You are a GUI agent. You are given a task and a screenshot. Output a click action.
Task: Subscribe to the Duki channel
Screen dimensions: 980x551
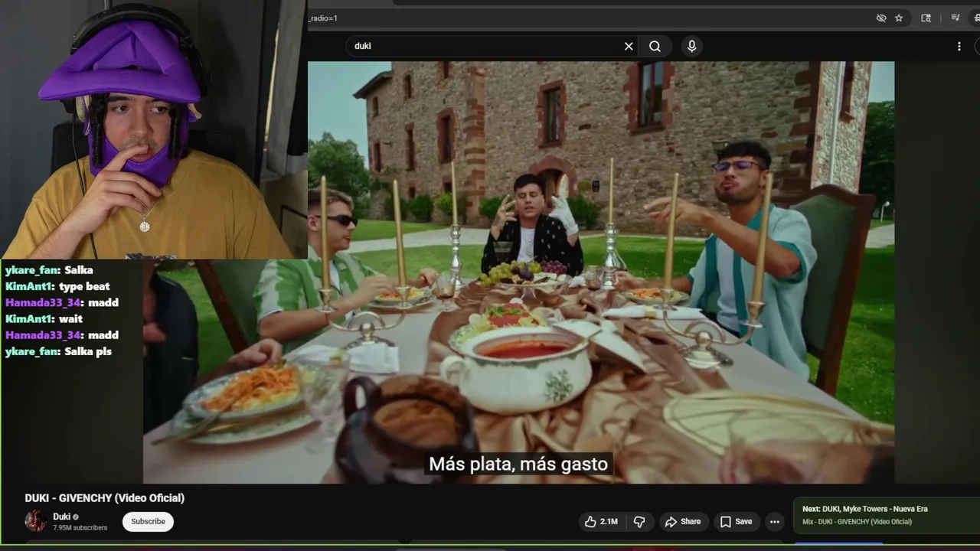[148, 522]
